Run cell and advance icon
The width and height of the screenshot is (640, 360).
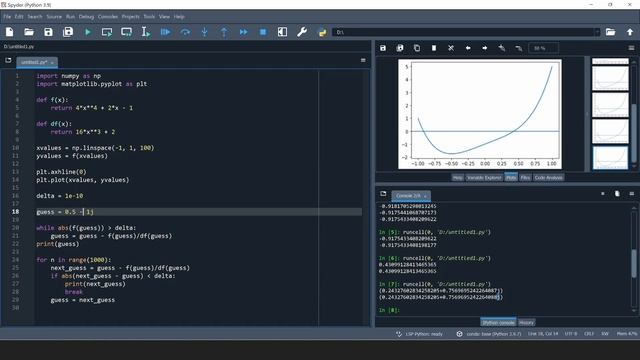click(x=127, y=32)
